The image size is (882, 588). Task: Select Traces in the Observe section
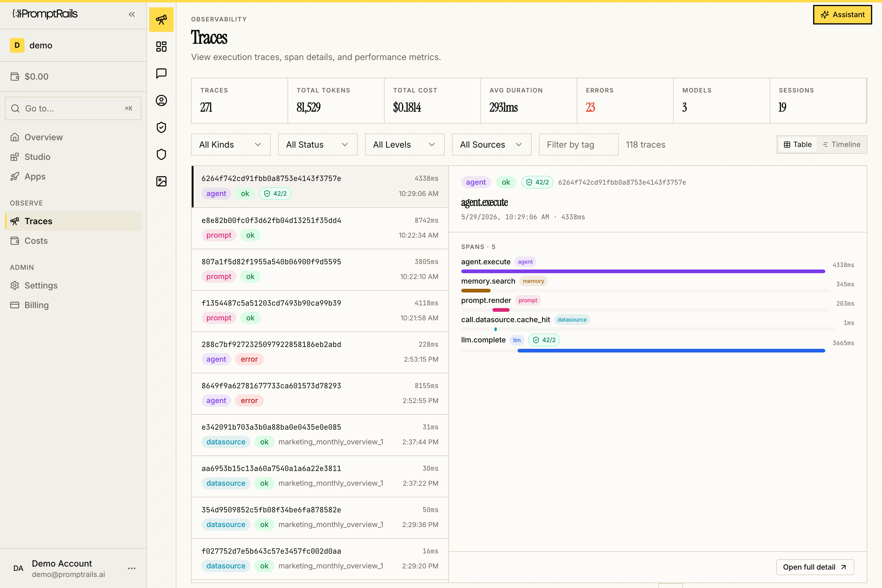point(73,221)
